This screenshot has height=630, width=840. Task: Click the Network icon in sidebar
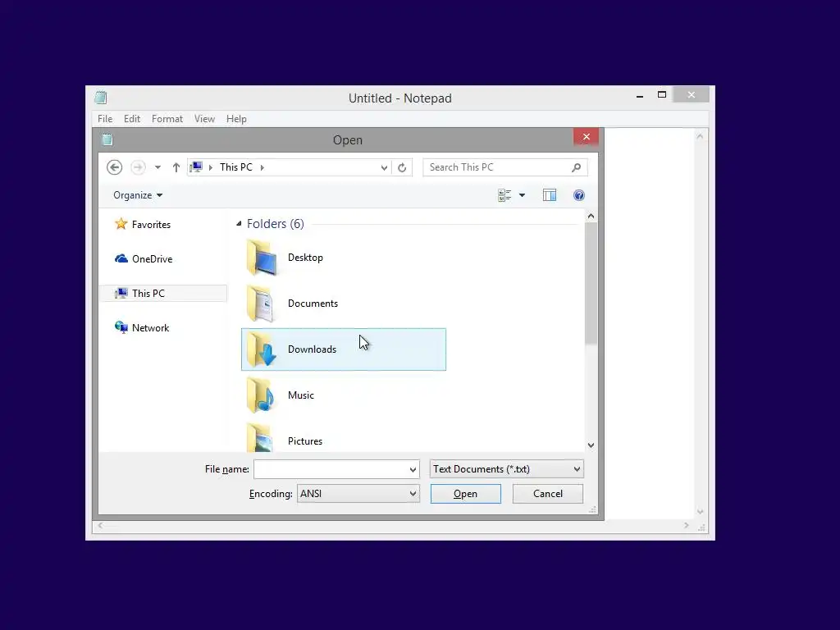click(x=121, y=327)
